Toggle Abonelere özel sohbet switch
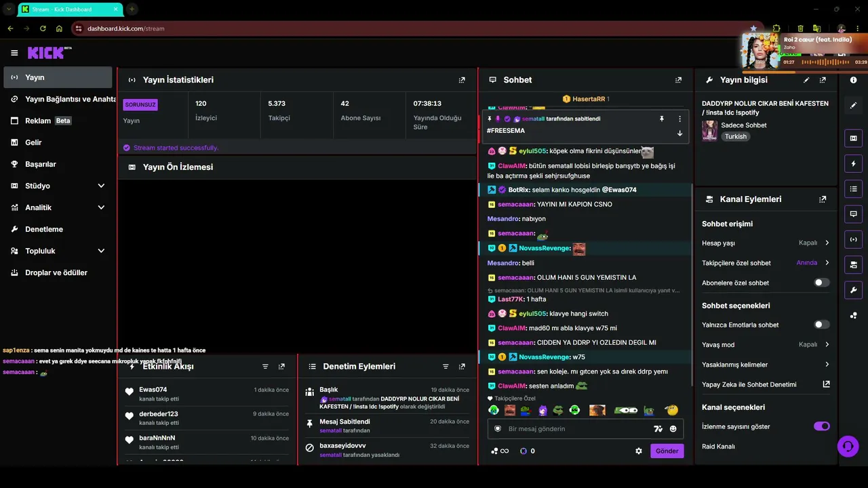Viewport: 868px width, 488px height. [x=821, y=283]
